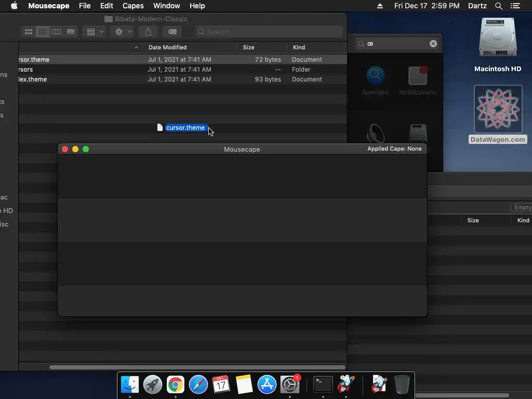
Task: Open the File menu
Action: tap(85, 6)
